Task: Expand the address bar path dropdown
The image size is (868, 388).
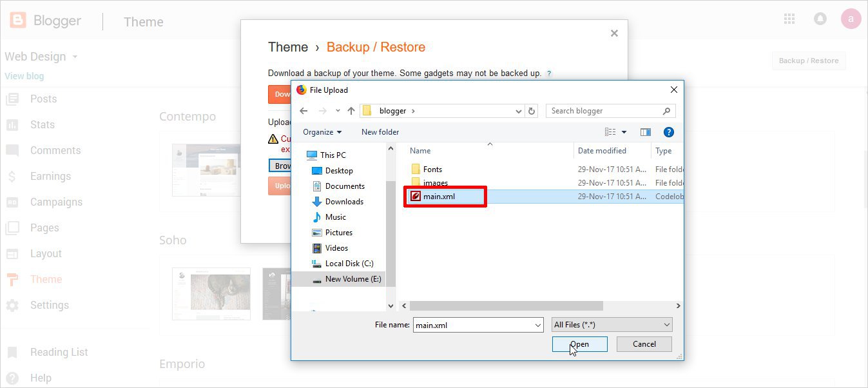Action: click(519, 111)
